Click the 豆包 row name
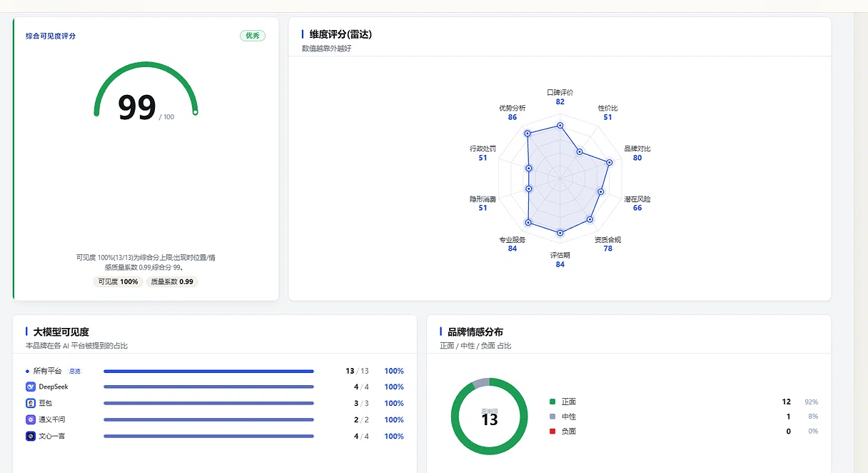The width and height of the screenshot is (868, 473). pyautogui.click(x=46, y=403)
